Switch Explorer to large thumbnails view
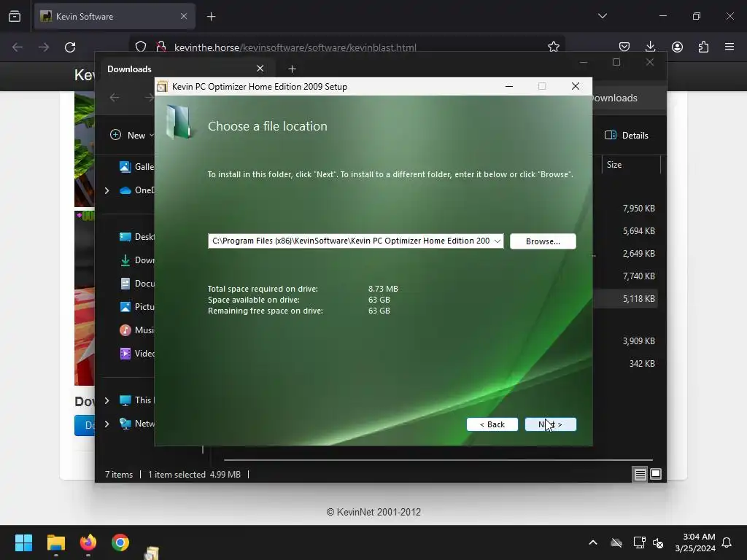Screen dimensions: 747x560 [656, 474]
